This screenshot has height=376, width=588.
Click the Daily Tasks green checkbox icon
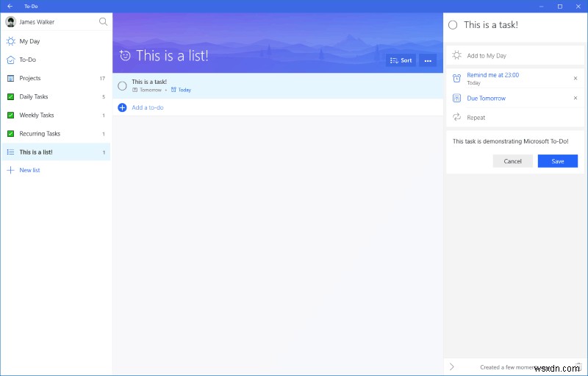pos(11,97)
